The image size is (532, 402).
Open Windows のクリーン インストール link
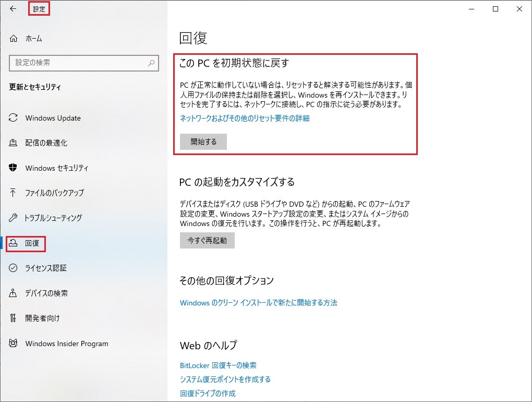[x=259, y=302]
